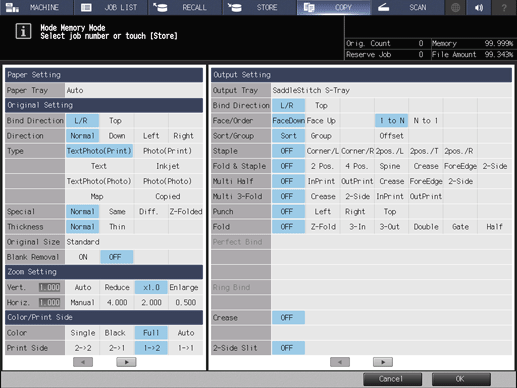Select Face Up in Face/Order row
Screen dimensions: 517x388
[322, 121]
